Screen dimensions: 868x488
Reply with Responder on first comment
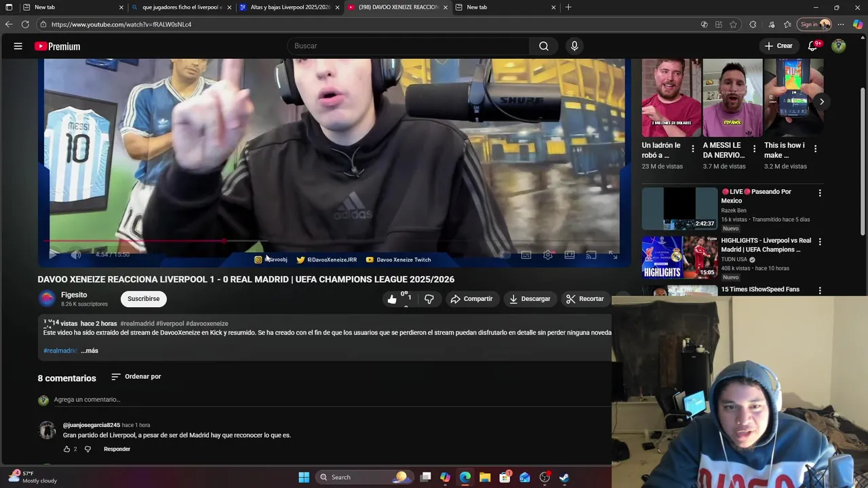pos(117,449)
